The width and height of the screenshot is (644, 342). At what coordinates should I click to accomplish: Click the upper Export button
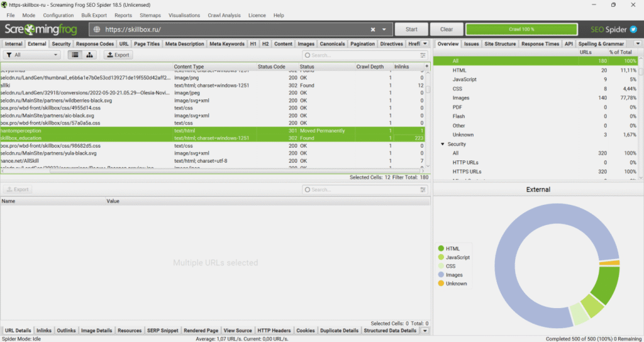118,55
